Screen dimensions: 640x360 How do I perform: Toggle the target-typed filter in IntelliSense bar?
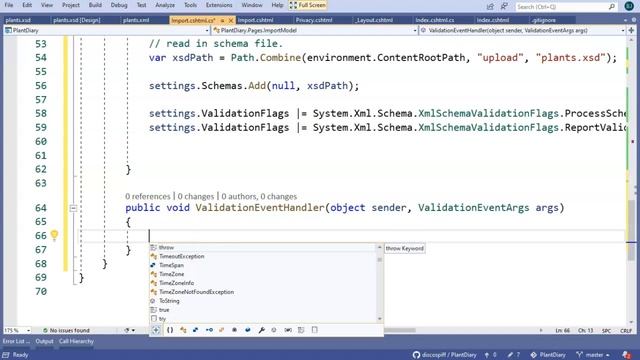(156, 330)
